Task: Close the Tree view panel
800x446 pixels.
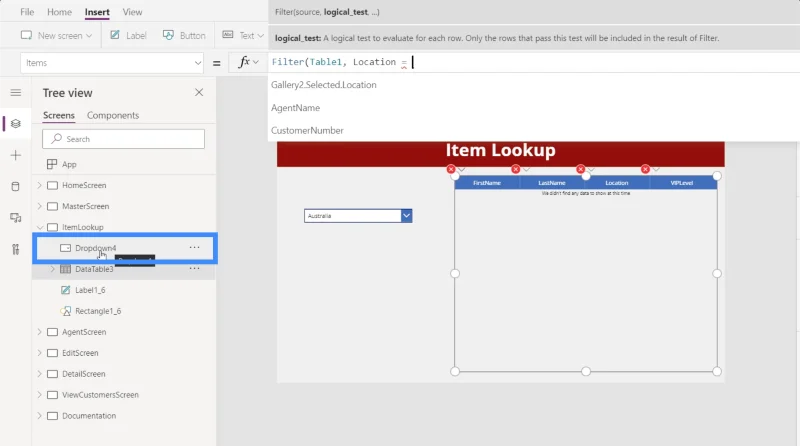Action: [x=199, y=92]
